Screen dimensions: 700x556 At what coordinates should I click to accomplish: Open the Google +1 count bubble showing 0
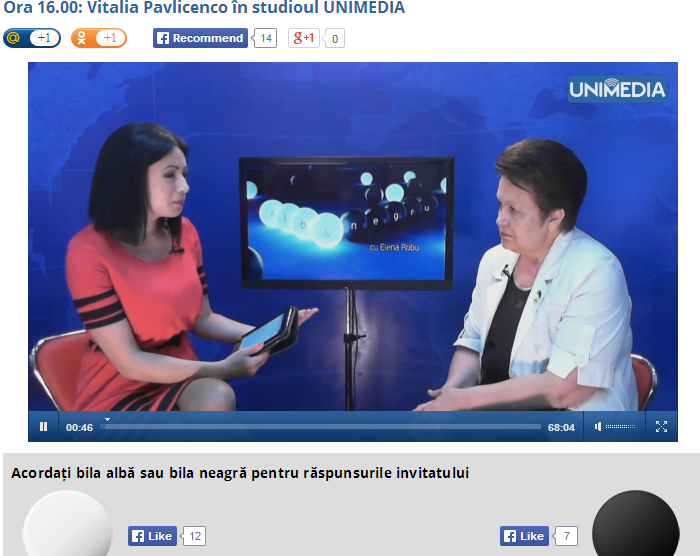(334, 38)
